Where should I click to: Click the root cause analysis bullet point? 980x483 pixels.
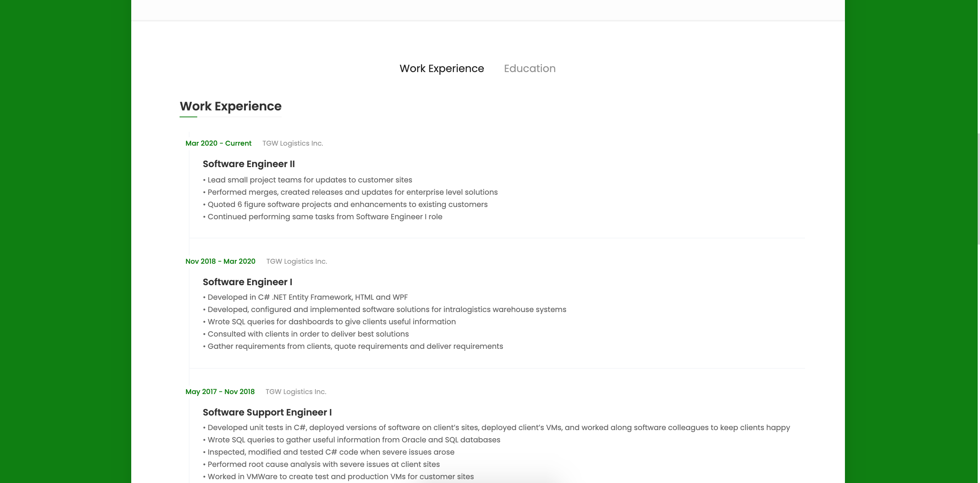tap(322, 464)
